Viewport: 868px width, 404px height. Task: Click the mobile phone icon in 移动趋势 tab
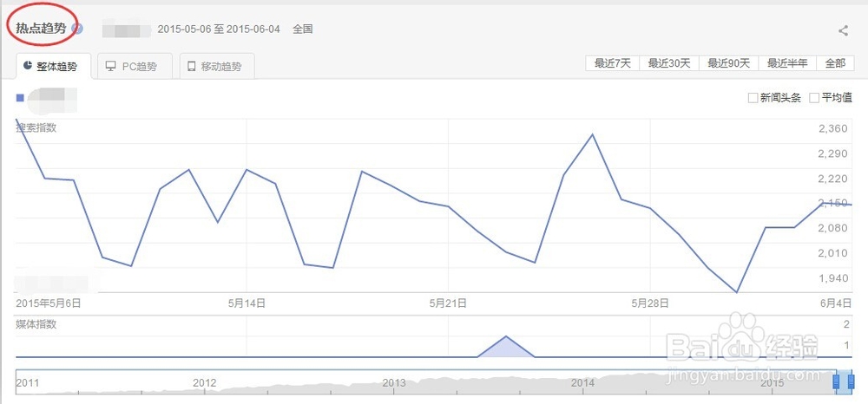pyautogui.click(x=192, y=66)
